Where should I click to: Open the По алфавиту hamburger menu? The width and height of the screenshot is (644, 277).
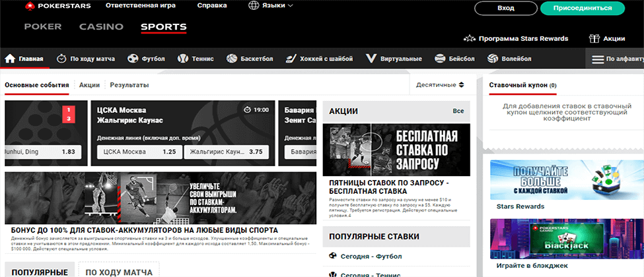coord(614,59)
